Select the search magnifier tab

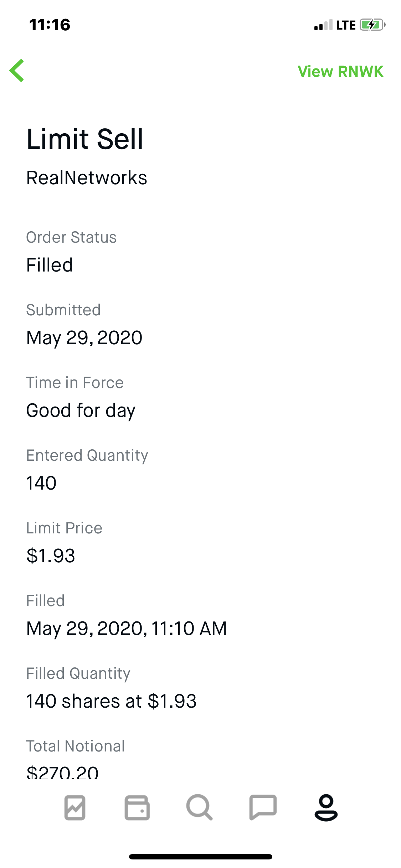click(200, 807)
